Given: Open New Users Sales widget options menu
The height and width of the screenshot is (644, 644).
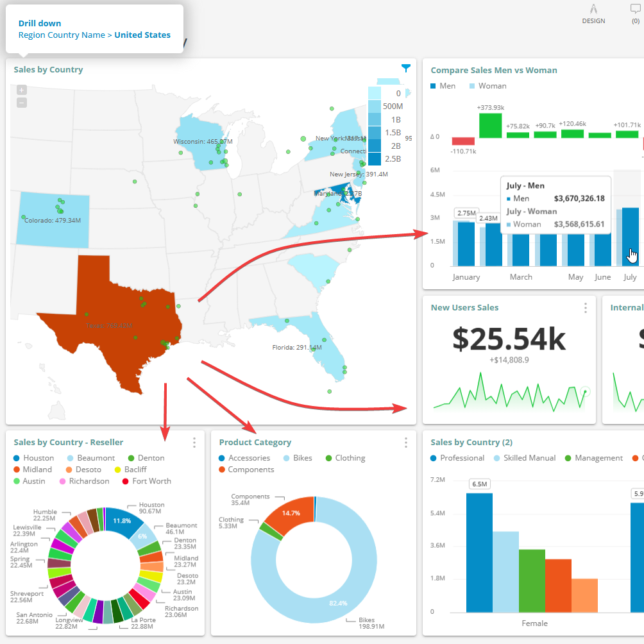Looking at the screenshot, I should [x=585, y=308].
